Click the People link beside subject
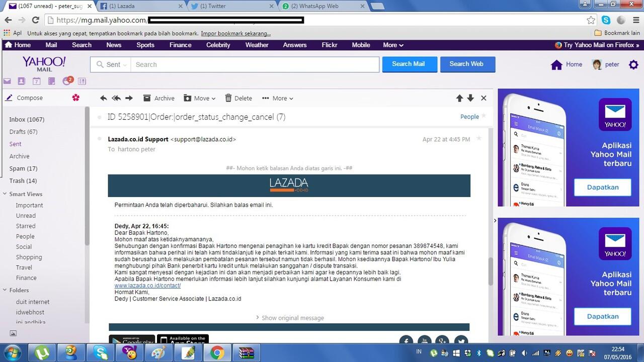644x362 pixels. [469, 117]
